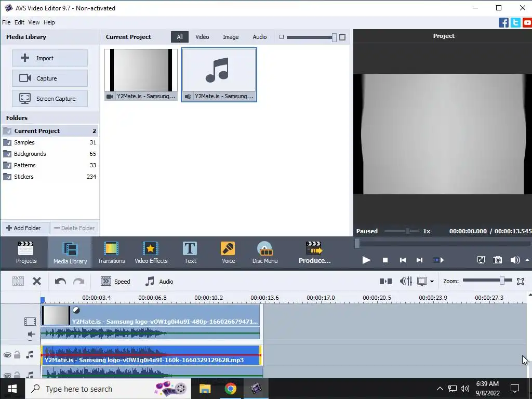Click the storyboard/timeline view monitor icon
Screen dimensions: 532x399
coord(422,281)
